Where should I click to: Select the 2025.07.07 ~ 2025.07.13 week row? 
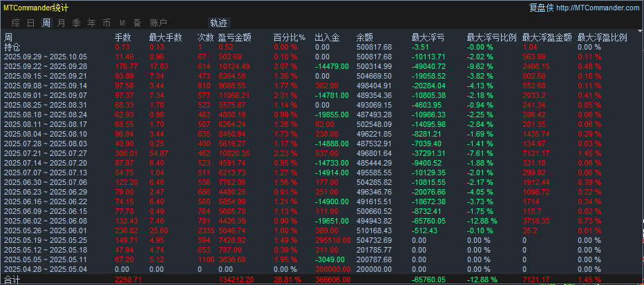[322, 173]
